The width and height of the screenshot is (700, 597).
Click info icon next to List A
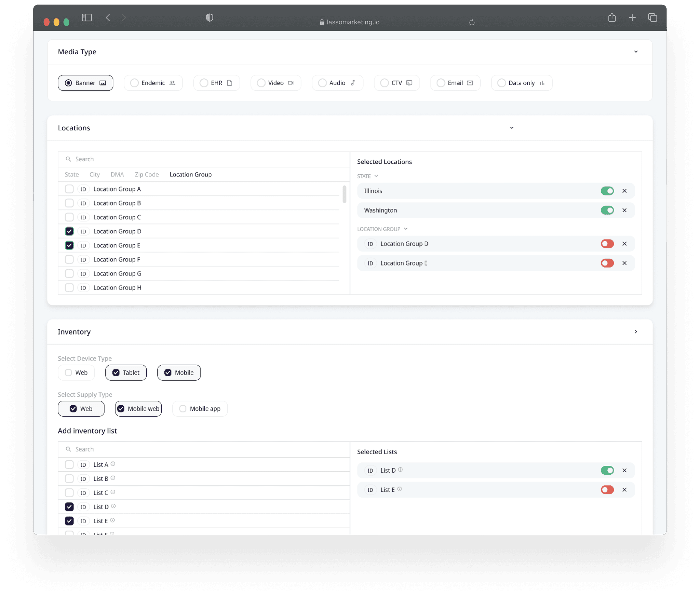pyautogui.click(x=113, y=464)
